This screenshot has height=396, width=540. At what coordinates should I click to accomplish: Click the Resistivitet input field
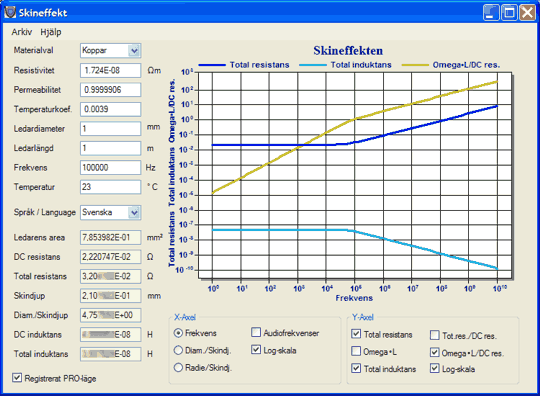tap(111, 71)
